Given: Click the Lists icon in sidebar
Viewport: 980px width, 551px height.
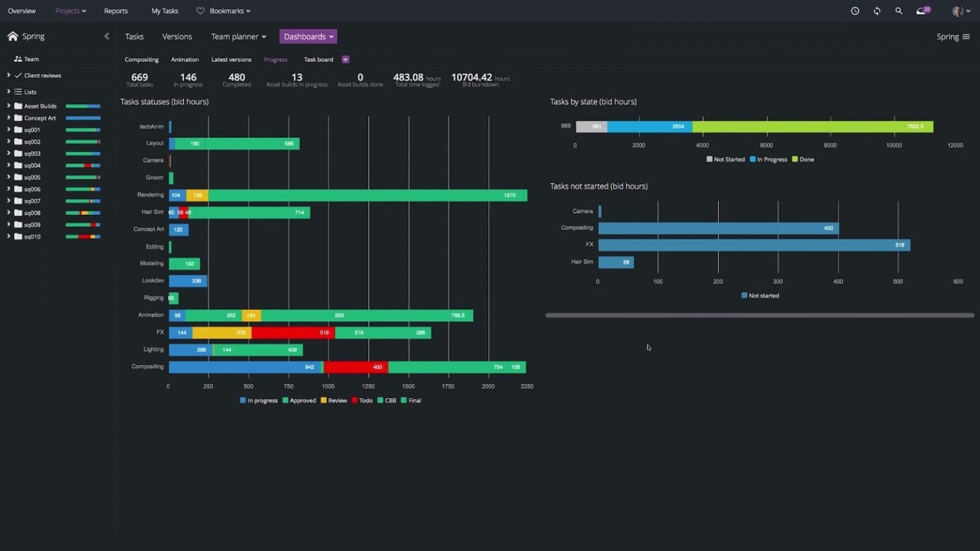Looking at the screenshot, I should coord(19,91).
